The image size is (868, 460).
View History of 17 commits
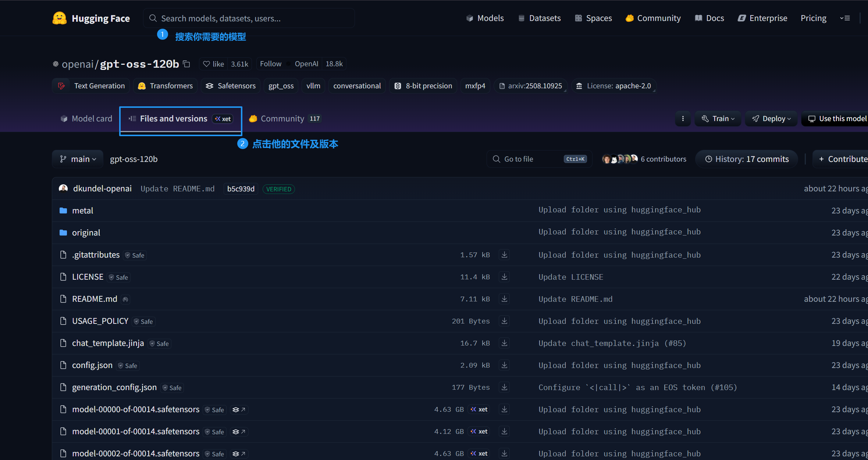(x=747, y=159)
